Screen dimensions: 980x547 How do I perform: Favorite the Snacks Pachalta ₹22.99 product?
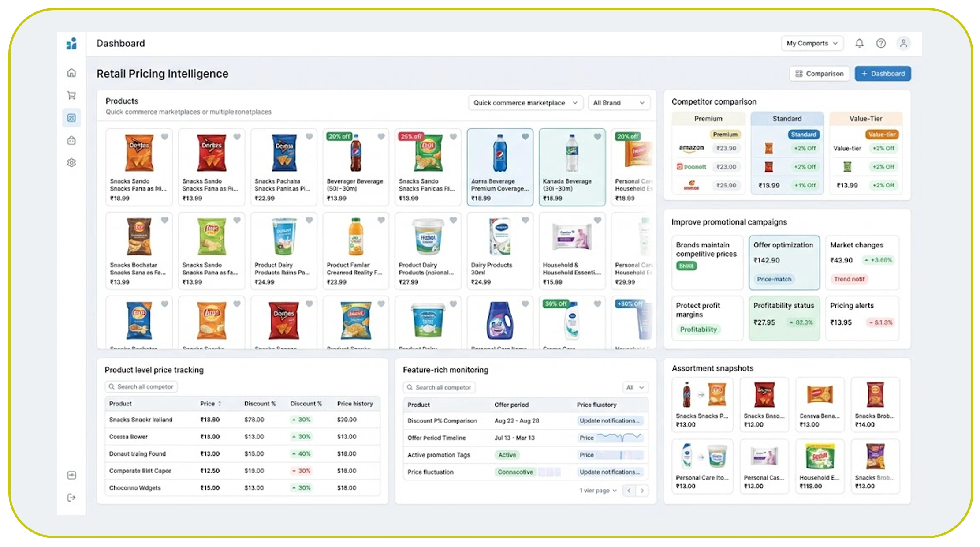coord(309,137)
